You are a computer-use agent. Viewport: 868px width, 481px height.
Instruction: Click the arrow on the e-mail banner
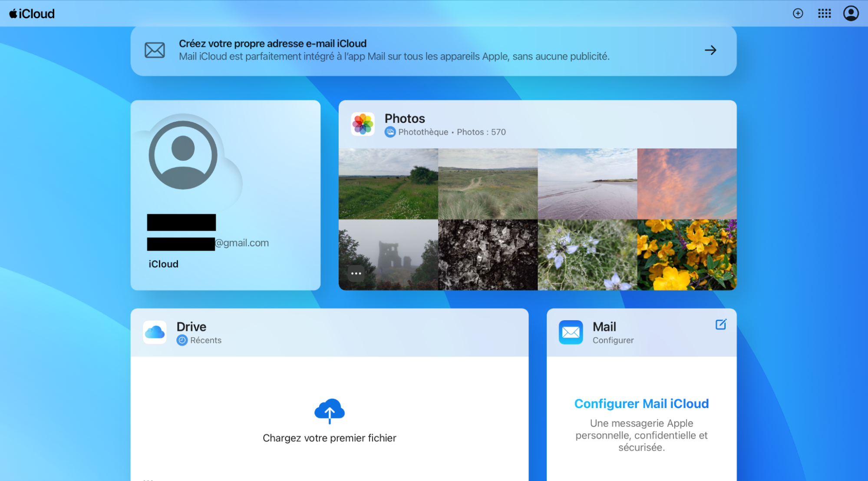click(x=710, y=50)
